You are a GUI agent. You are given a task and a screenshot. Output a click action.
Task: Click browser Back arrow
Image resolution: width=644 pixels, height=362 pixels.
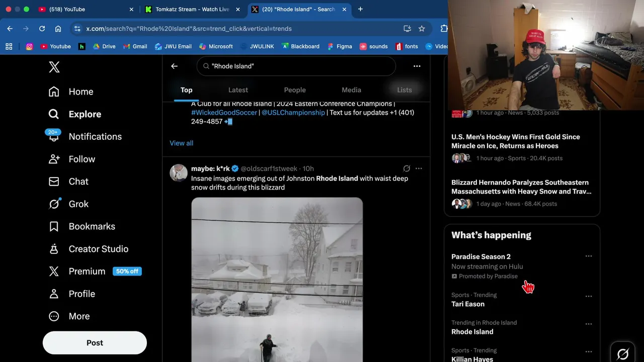tap(10, 29)
